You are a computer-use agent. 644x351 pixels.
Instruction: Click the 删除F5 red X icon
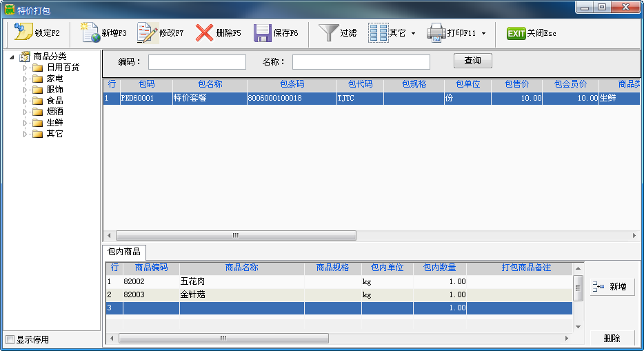205,32
